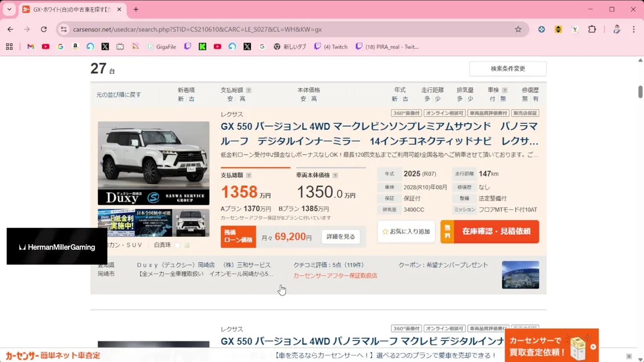Open カーセンサーアフター保証取扱店 link
Viewport: 644px width, 362px height.
(335, 276)
